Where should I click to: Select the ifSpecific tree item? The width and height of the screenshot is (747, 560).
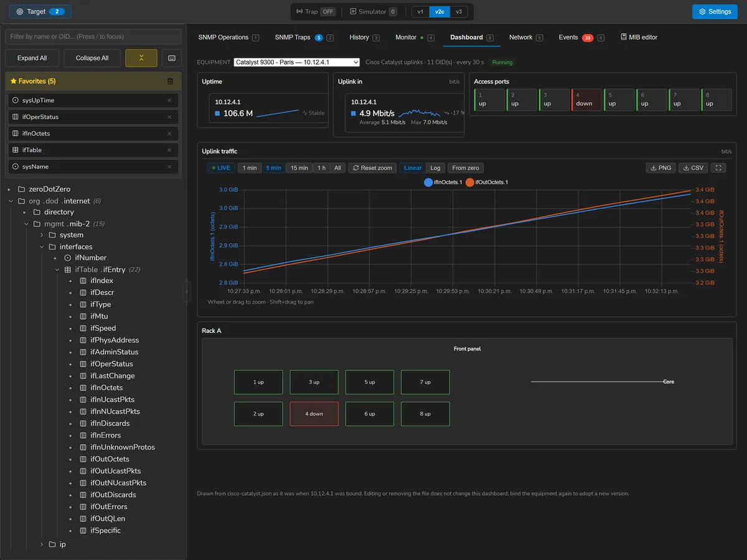click(x=105, y=531)
